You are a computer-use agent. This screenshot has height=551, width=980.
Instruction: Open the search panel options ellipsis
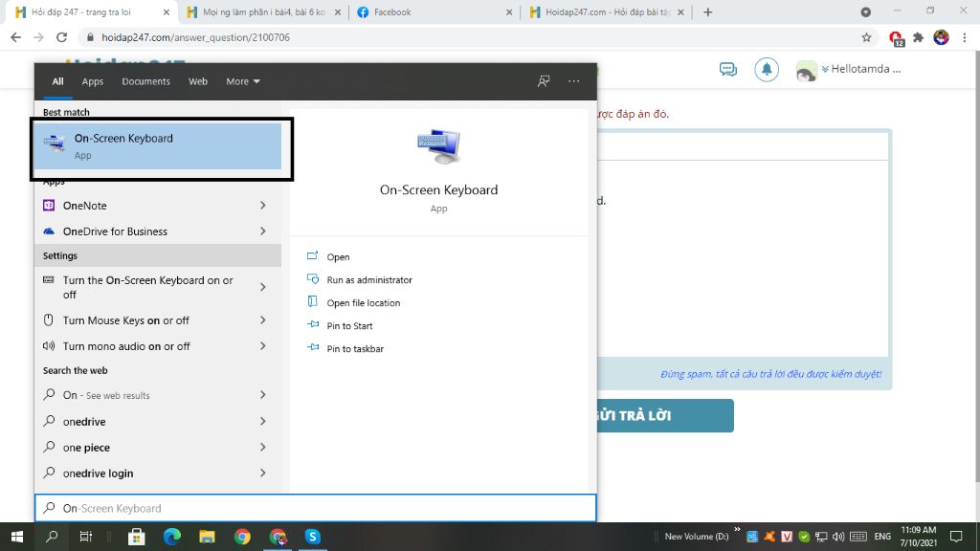pos(574,81)
